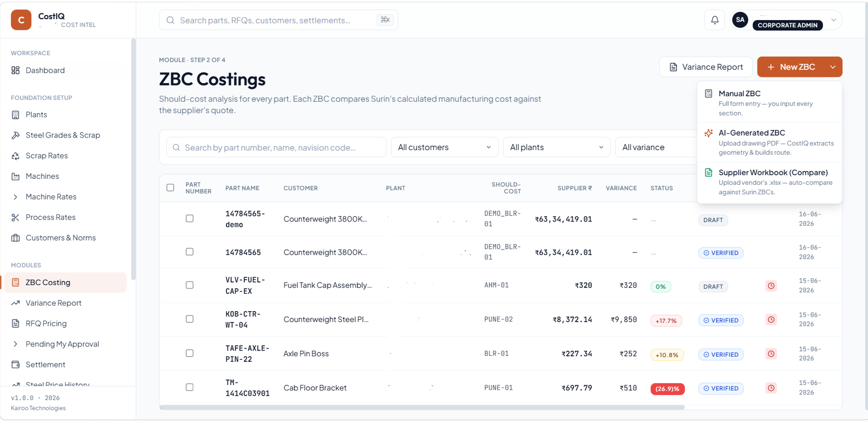Click the Machines factory icon

pyautogui.click(x=15, y=176)
